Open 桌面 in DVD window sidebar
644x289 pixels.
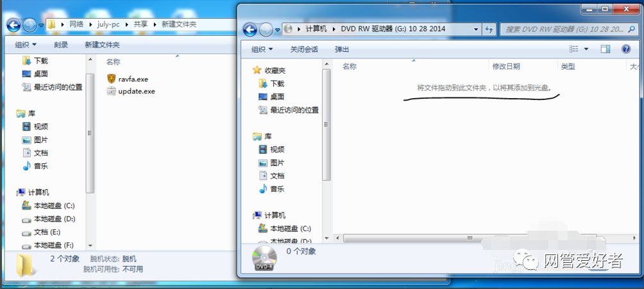(x=271, y=97)
